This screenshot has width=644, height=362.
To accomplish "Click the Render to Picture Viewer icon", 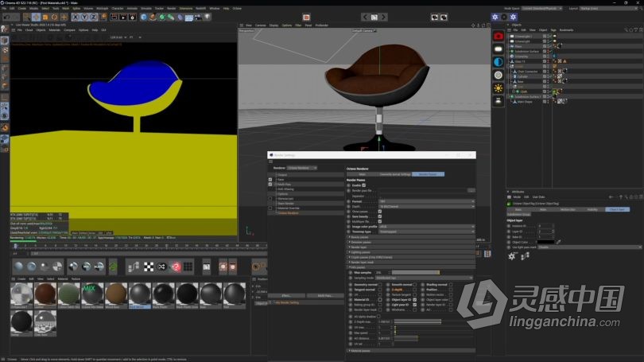I will (122, 17).
